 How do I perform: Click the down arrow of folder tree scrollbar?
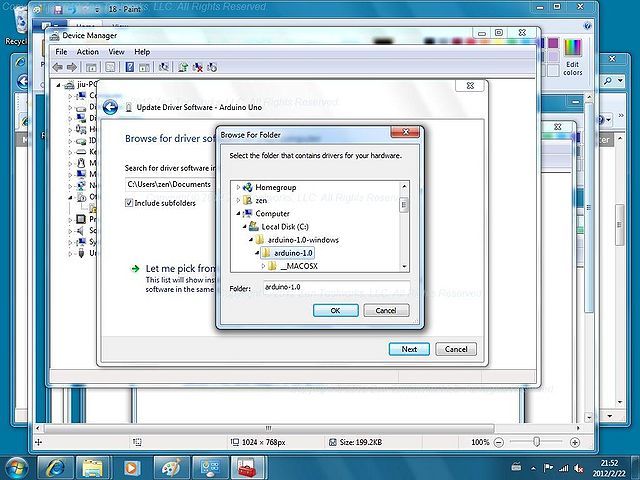pyautogui.click(x=404, y=267)
